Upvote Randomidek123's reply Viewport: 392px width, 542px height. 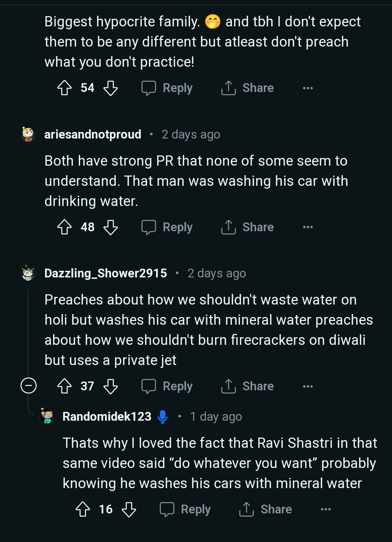tap(83, 509)
